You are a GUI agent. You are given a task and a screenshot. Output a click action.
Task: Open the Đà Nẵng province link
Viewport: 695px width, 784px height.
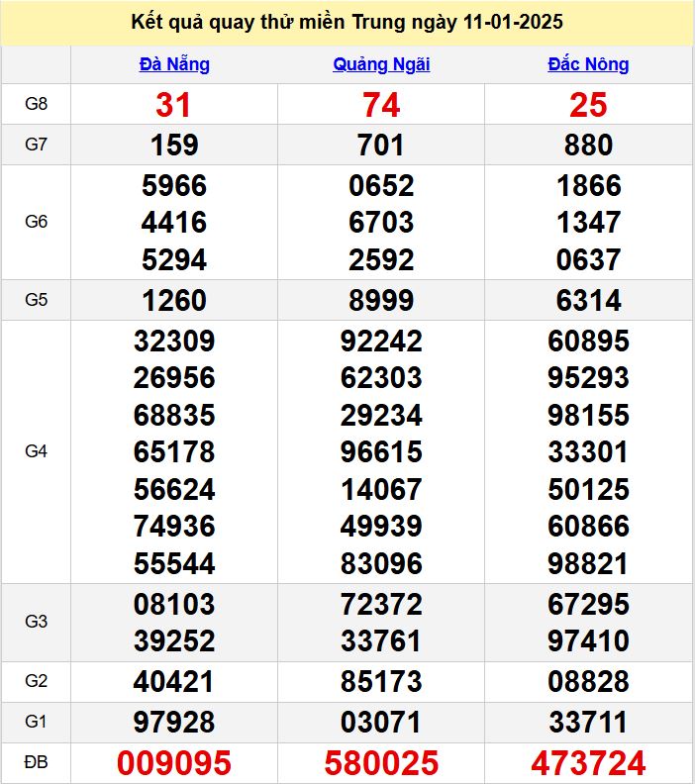coord(174,64)
